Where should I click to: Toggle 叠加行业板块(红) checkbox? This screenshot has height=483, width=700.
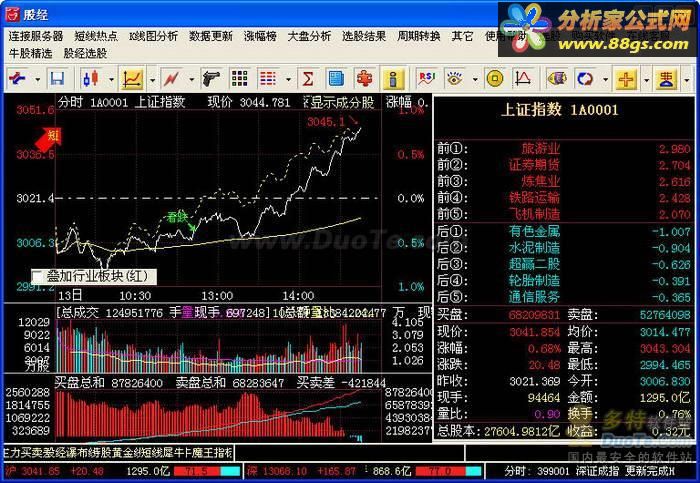tap(38, 277)
